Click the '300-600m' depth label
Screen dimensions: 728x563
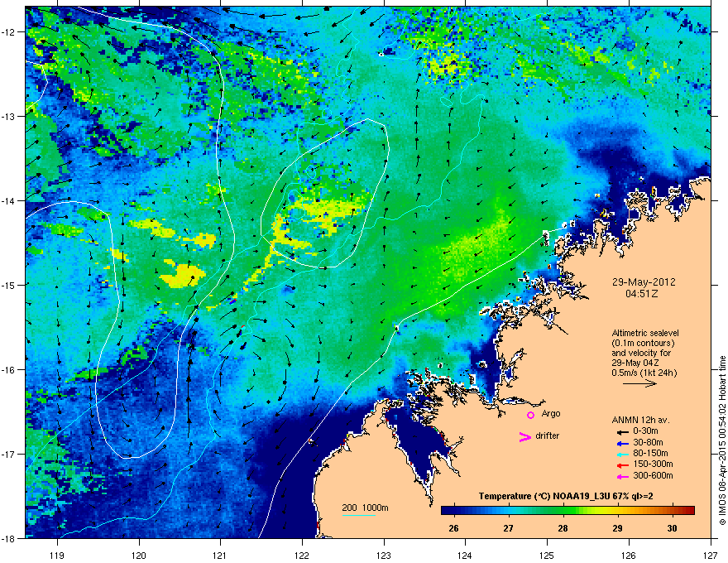tap(653, 475)
